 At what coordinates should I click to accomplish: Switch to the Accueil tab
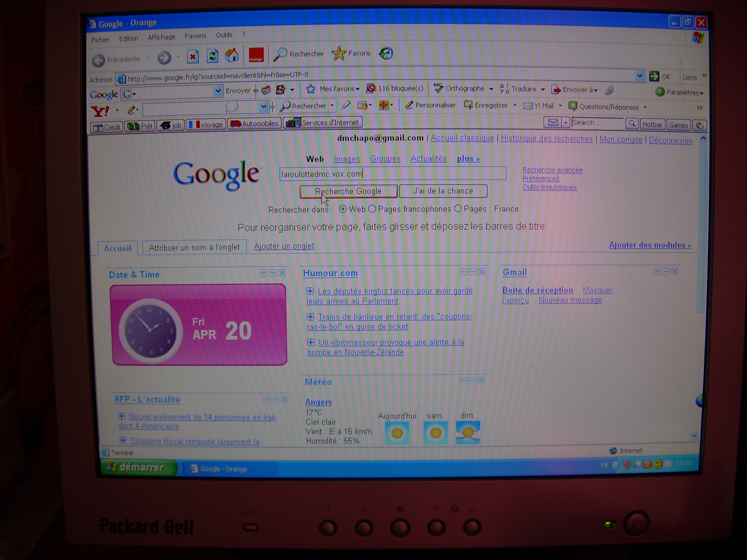coord(117,248)
